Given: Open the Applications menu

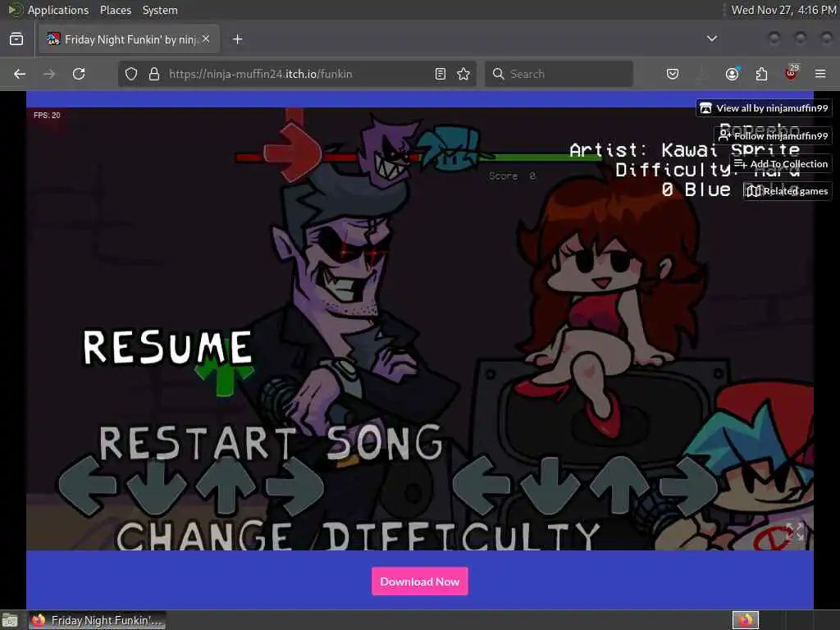Looking at the screenshot, I should [58, 10].
